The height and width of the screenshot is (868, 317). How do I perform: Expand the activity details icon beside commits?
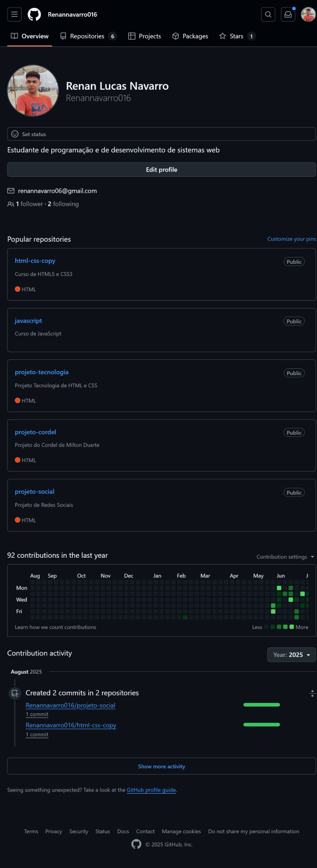click(x=312, y=693)
